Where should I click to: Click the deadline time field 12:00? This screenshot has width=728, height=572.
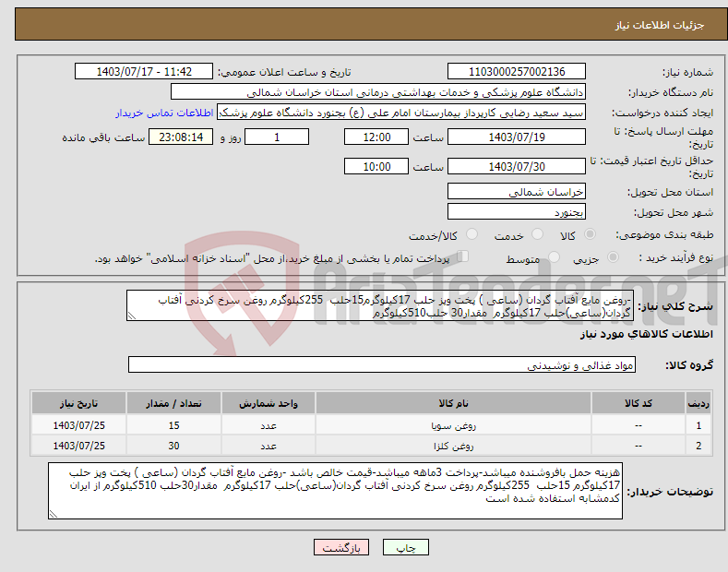point(376,137)
